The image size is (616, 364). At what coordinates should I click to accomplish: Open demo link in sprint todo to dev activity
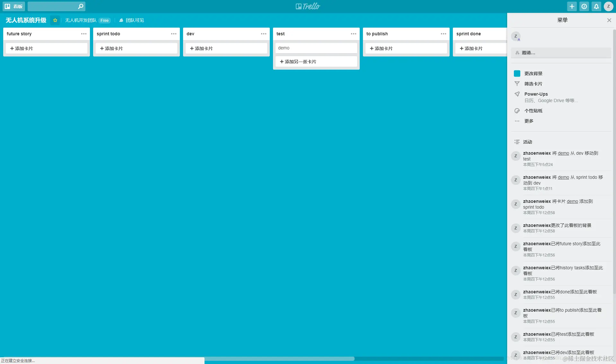[563, 177]
